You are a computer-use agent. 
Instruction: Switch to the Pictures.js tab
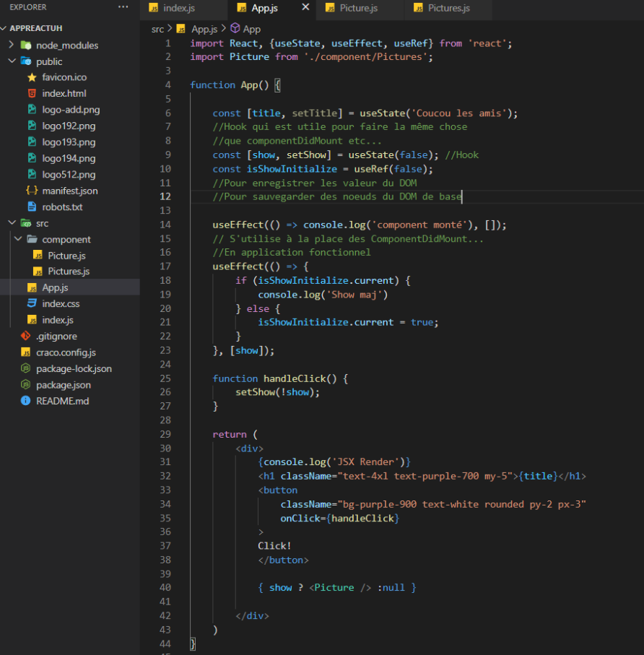(448, 9)
